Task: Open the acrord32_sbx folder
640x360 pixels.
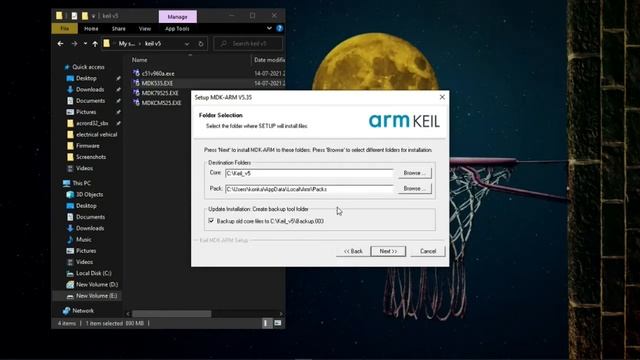Action: tap(92, 123)
